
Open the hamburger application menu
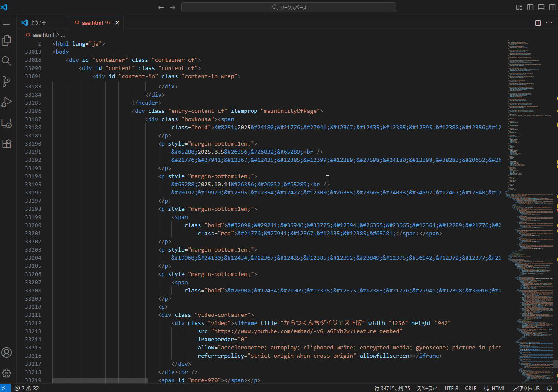6,23
